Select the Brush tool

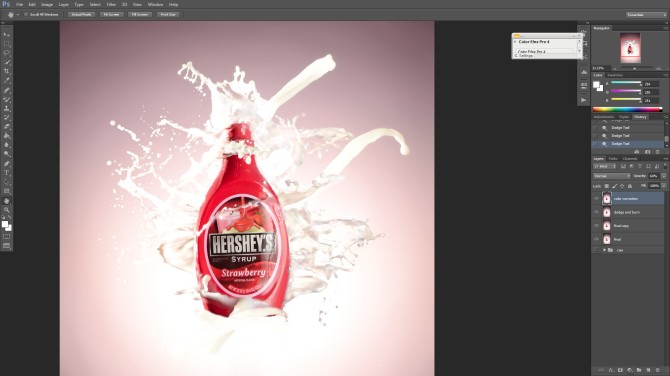(x=6, y=99)
